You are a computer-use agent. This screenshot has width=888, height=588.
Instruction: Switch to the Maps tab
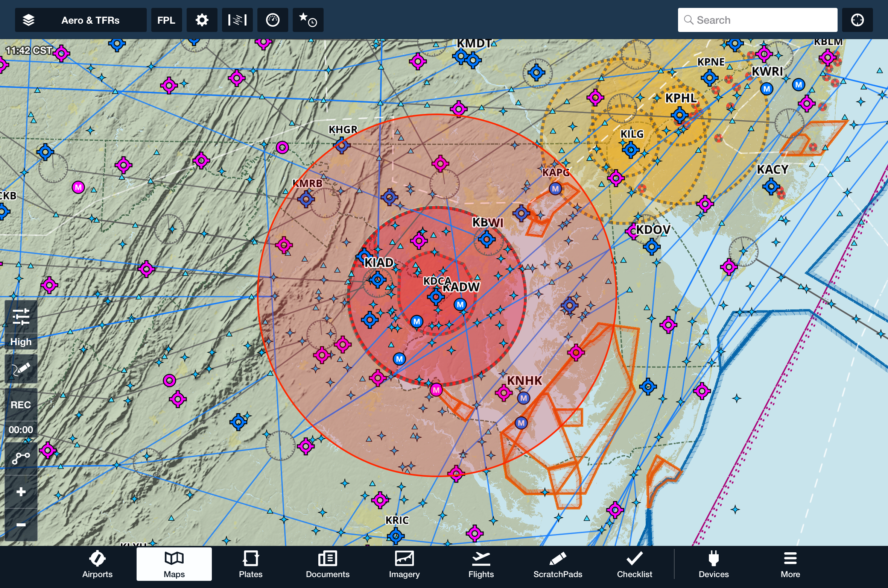[174, 564]
